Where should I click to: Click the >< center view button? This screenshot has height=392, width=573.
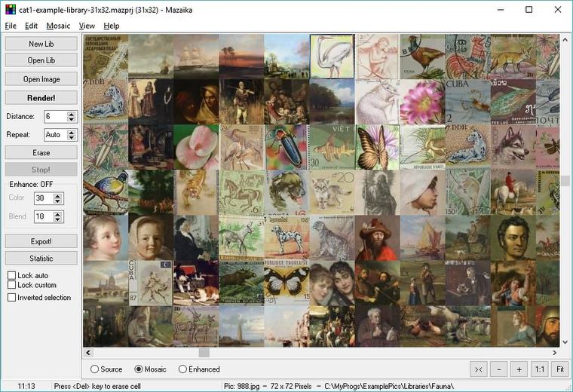pyautogui.click(x=479, y=369)
